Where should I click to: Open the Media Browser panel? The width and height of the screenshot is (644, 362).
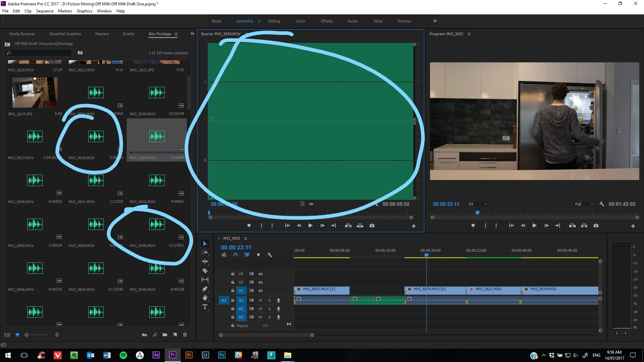click(x=22, y=34)
